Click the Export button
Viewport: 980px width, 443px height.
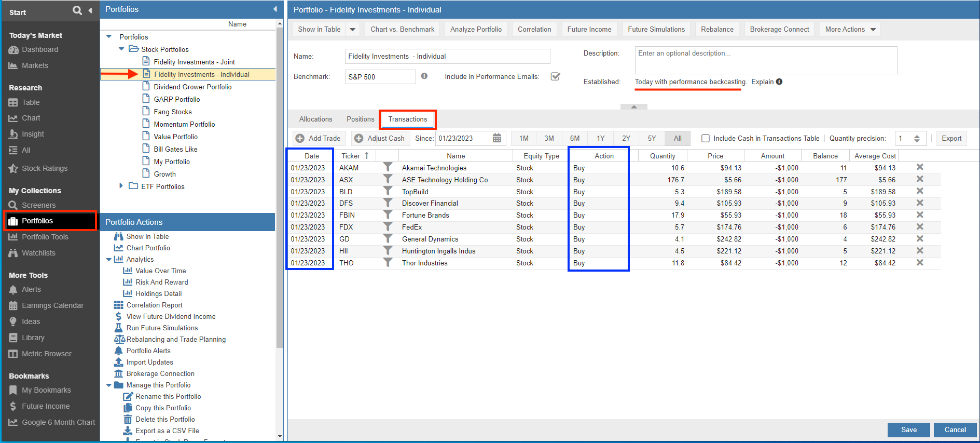(x=951, y=138)
